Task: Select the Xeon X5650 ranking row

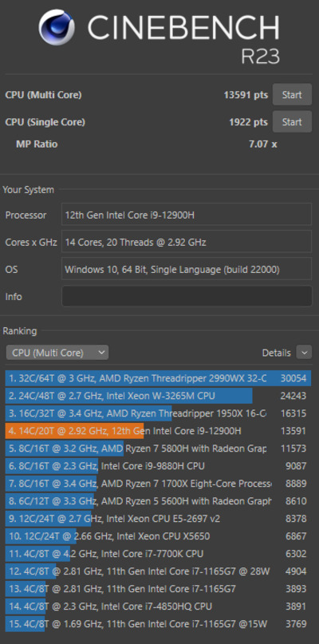Action: (158, 536)
